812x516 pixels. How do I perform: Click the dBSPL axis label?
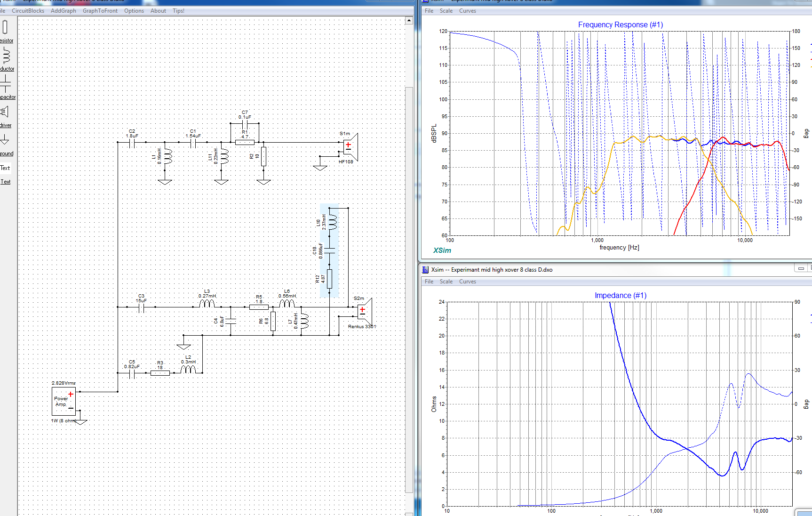tap(434, 134)
